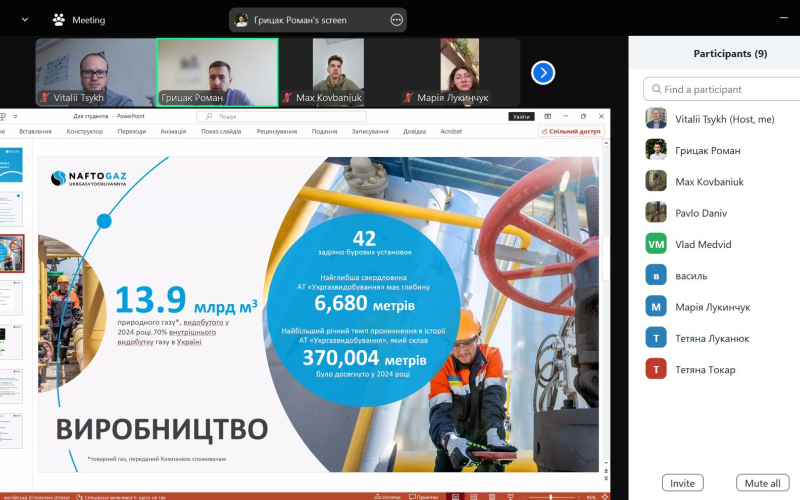
Task: Click the Mute all button
Action: (762, 483)
